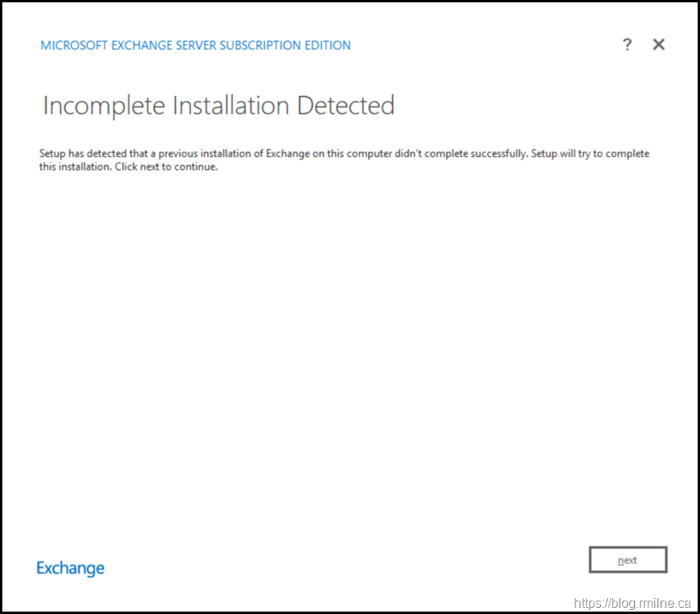Open setup help via question mark icon

[627, 45]
